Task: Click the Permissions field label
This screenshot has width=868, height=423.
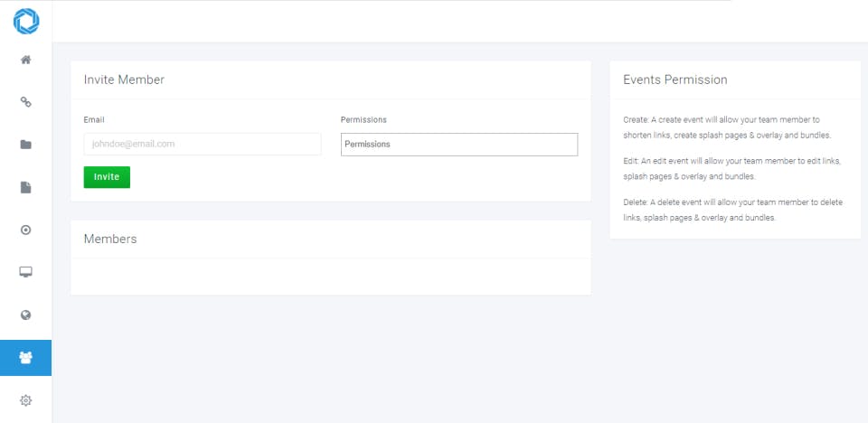Action: 363,119
